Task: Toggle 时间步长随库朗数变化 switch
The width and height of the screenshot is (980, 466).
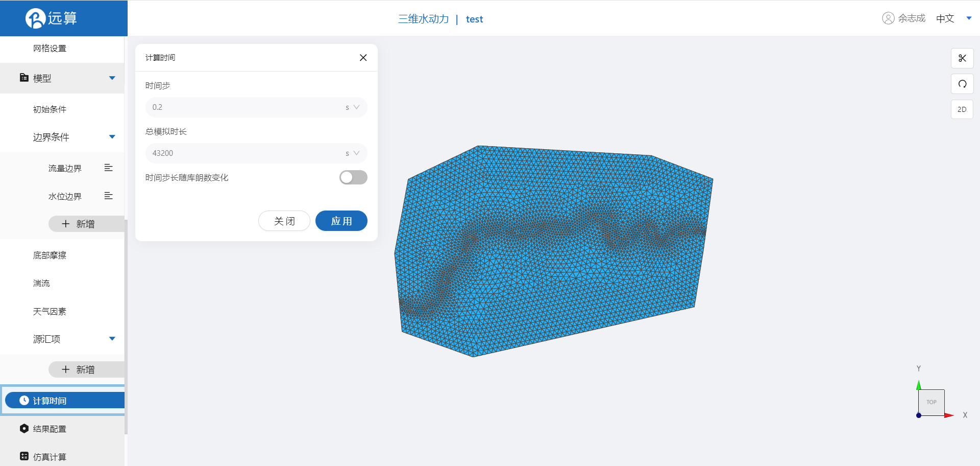Action: (x=353, y=177)
